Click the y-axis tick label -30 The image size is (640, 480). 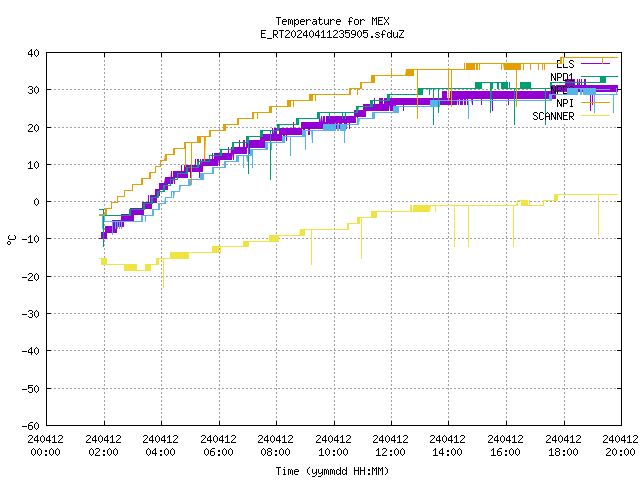31,314
